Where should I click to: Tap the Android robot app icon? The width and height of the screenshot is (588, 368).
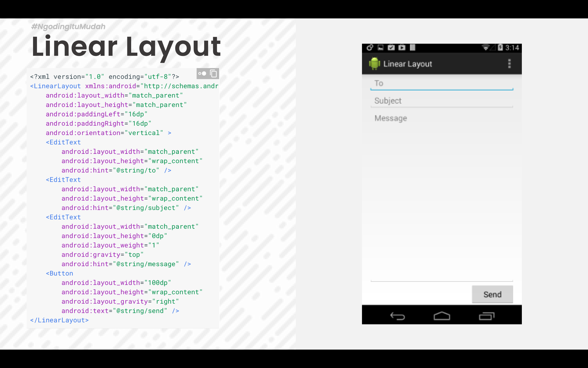374,63
